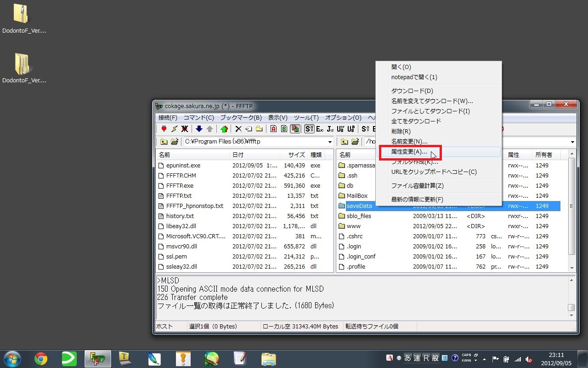The height and width of the screenshot is (368, 588).
Task: Click the lightning Quick Connect icon
Action: (174, 129)
